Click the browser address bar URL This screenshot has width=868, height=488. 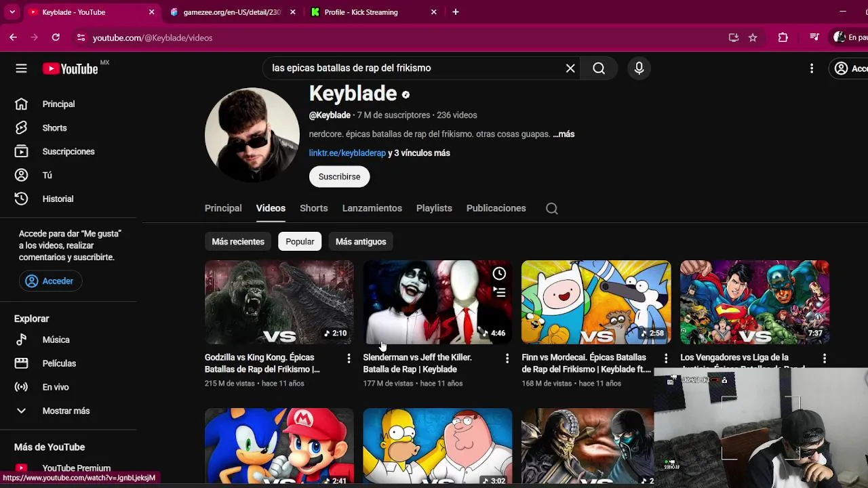pos(153,38)
